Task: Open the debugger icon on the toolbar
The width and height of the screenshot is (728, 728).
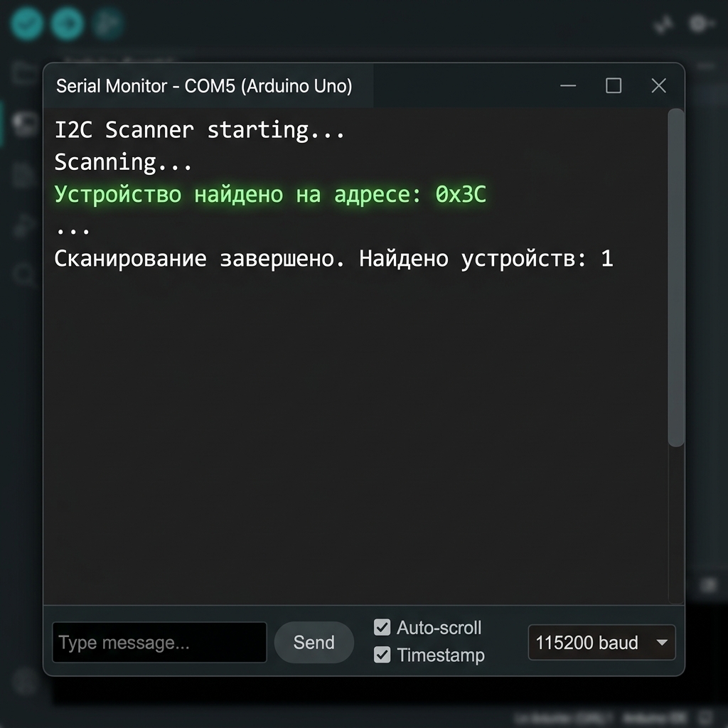Action: 107,23
